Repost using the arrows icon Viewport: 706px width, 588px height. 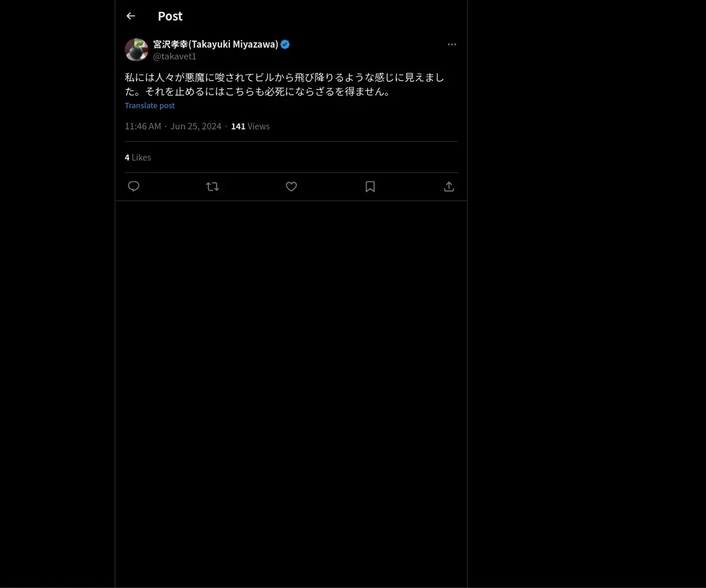click(212, 186)
